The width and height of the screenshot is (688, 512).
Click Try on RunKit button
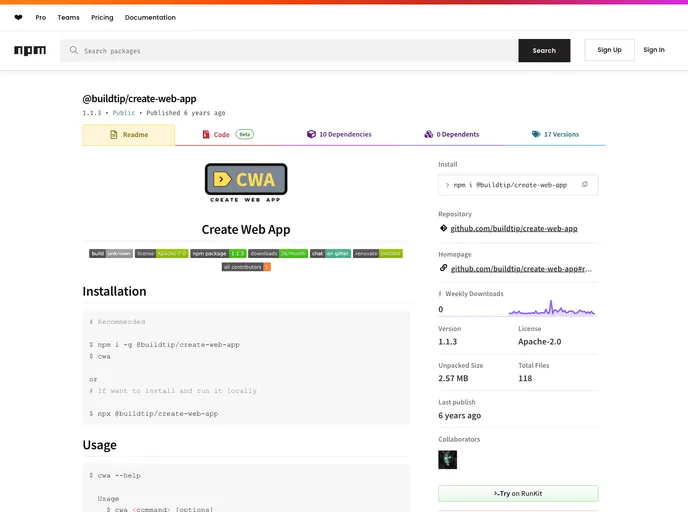point(518,494)
